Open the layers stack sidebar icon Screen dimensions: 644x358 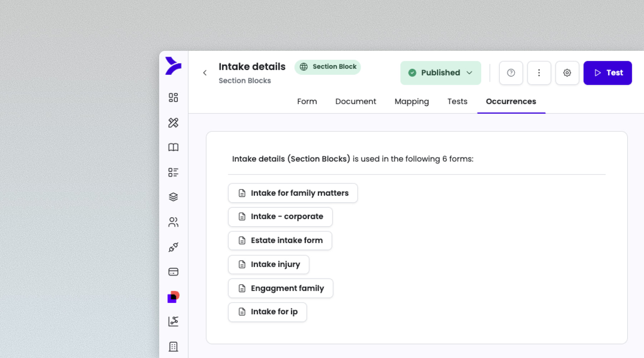173,197
